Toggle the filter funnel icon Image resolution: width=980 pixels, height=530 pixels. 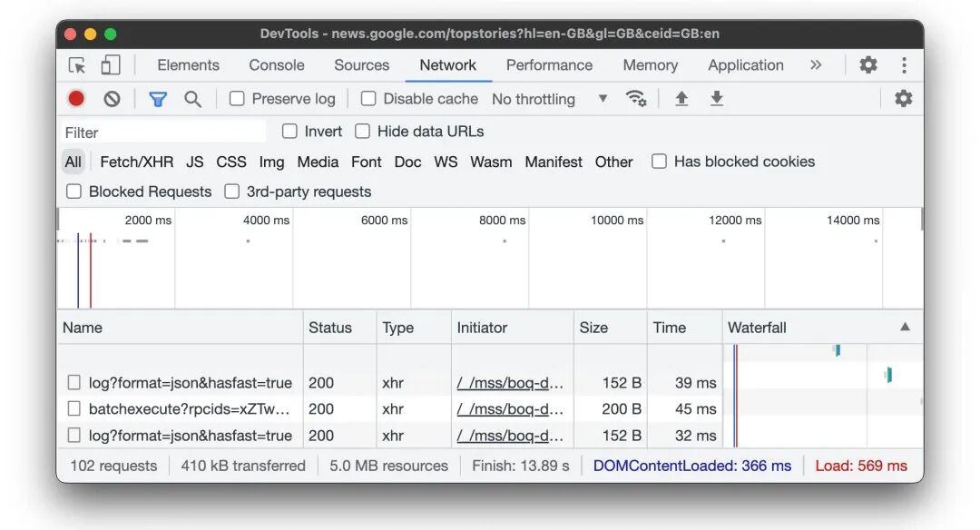tap(158, 99)
